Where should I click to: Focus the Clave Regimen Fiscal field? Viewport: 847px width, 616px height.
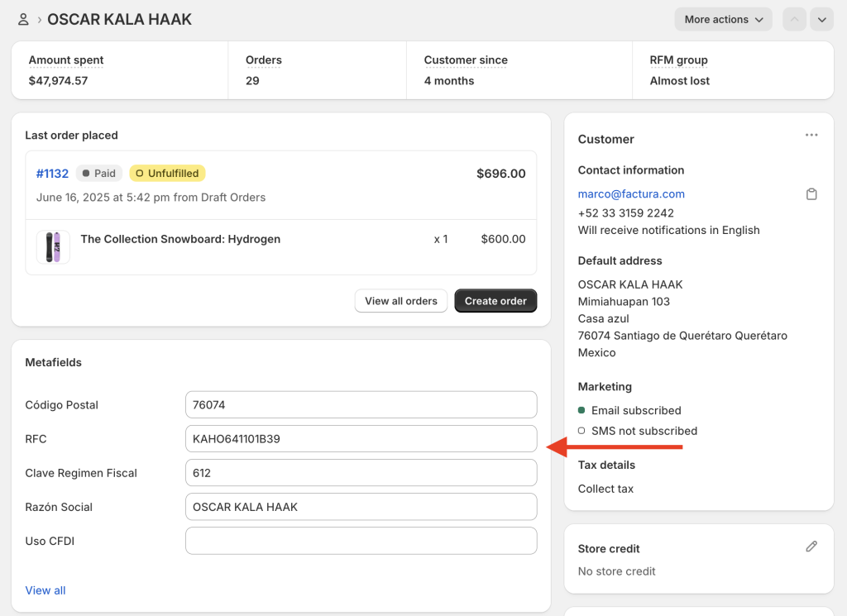[x=361, y=472]
